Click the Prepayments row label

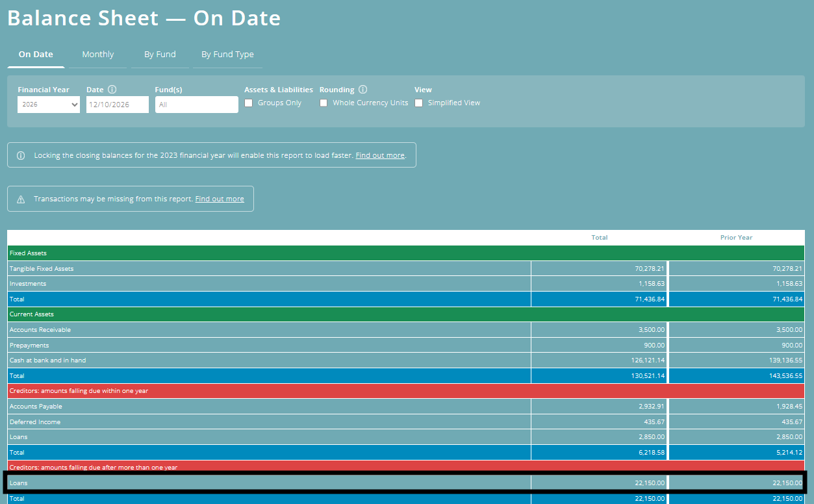tap(29, 346)
